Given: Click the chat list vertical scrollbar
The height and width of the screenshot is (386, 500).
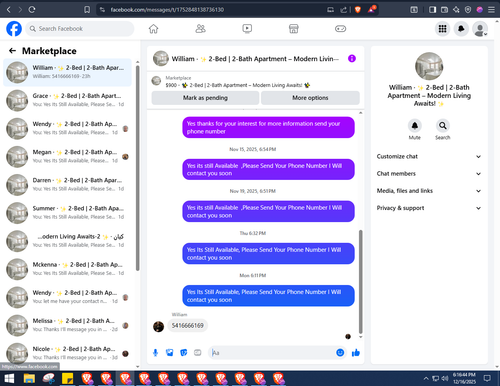Looking at the screenshot, I should (138, 168).
